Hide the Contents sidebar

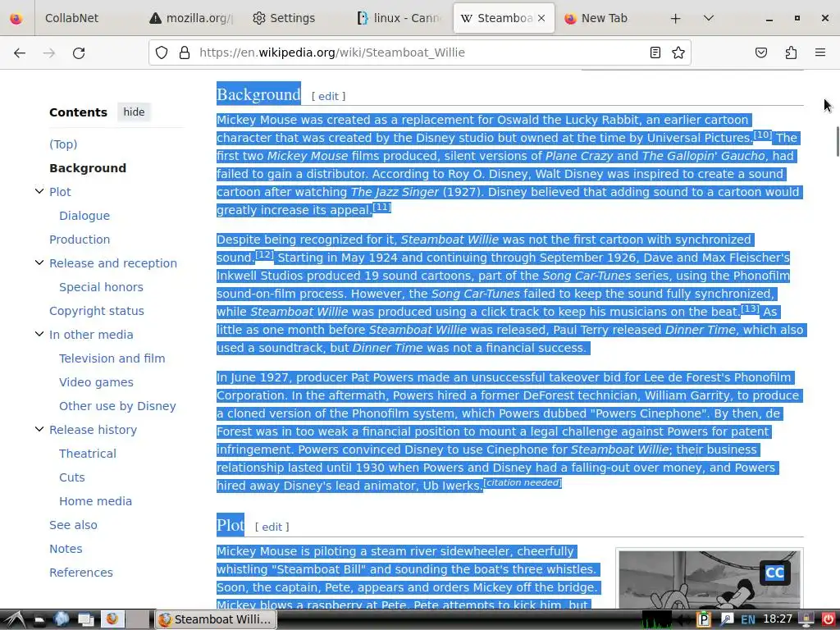(134, 112)
